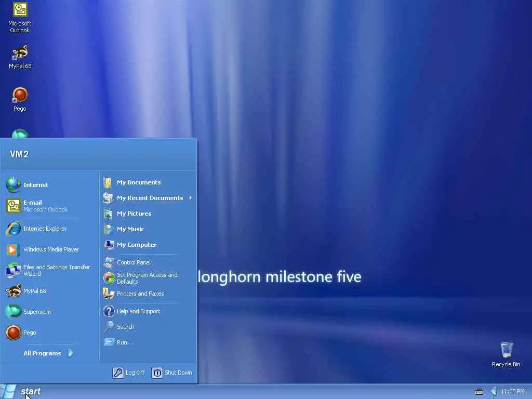Open the partially hidden Supermium desktop icon

pyautogui.click(x=20, y=133)
